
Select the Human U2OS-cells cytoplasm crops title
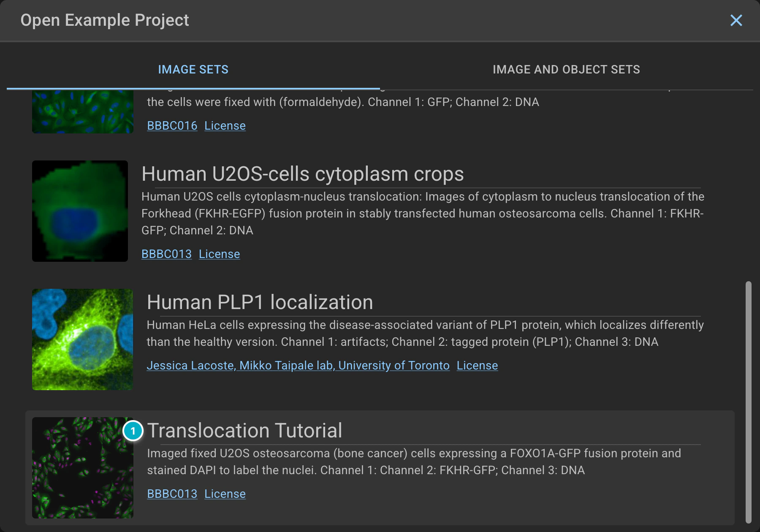[303, 174]
